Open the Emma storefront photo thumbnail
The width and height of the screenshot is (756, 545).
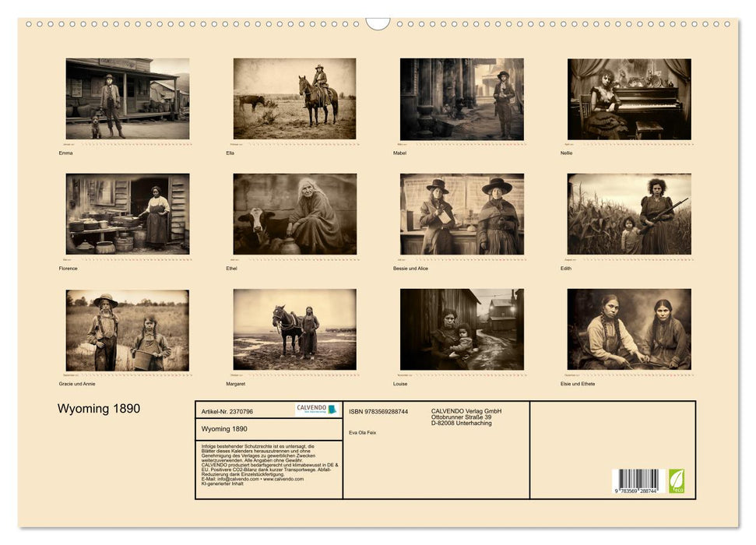pos(128,99)
